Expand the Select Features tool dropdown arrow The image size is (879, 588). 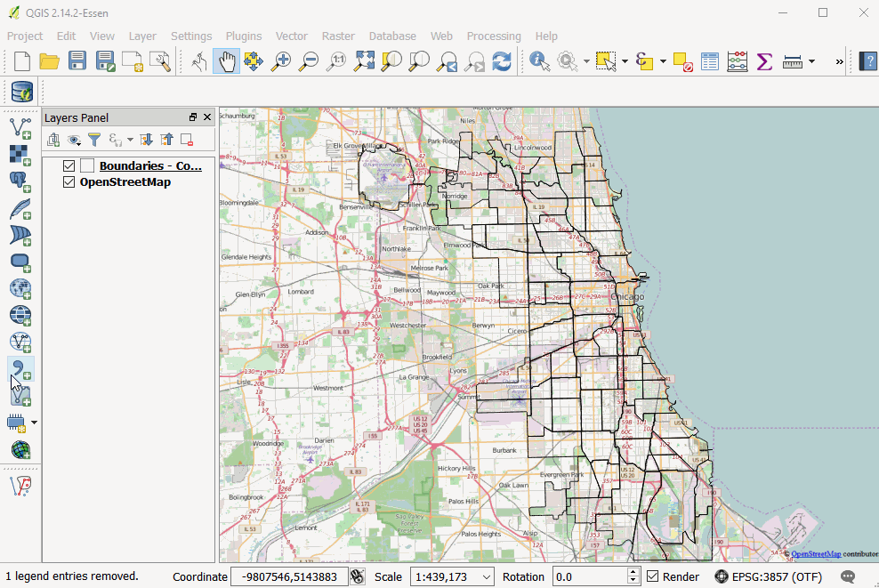(625, 61)
